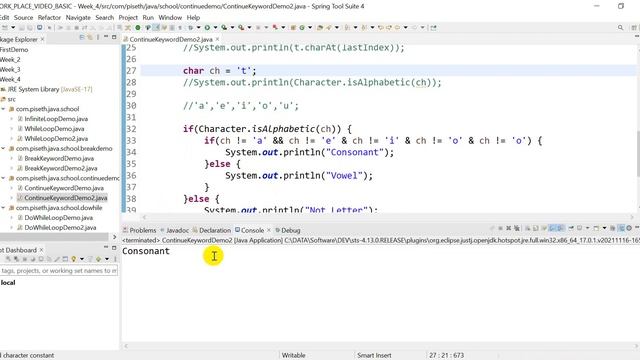Minimize the Package Explorer panel
Screen dimensions: 640x360
(x=106, y=37)
